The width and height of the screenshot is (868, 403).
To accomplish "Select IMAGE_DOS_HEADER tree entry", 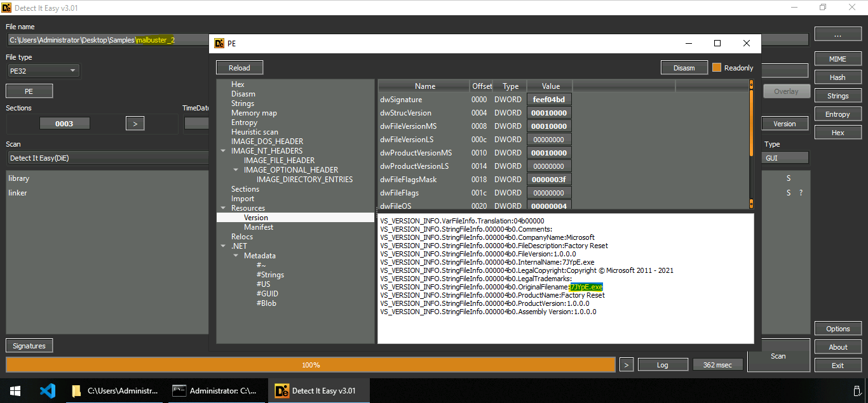I will click(x=267, y=142).
